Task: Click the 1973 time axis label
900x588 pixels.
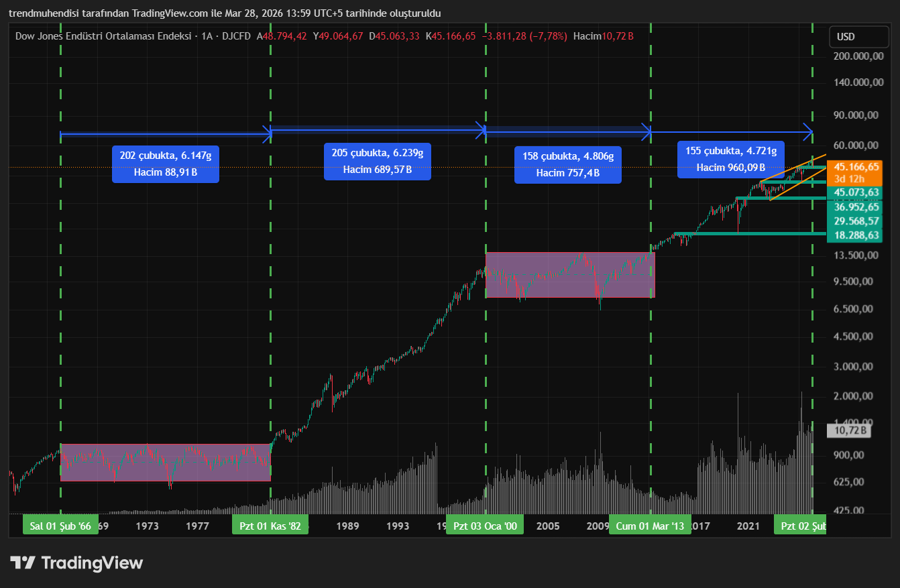Action: coord(147,526)
